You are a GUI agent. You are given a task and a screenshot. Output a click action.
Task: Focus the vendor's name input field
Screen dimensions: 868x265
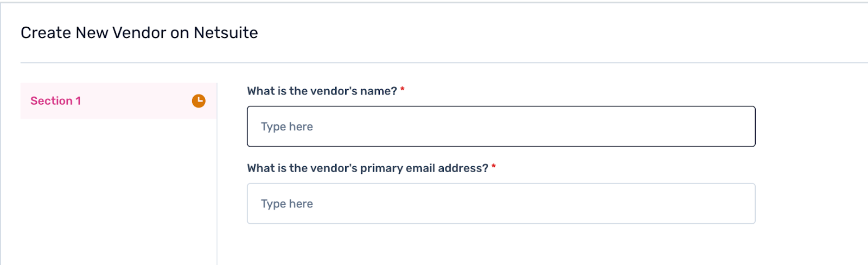(x=501, y=127)
